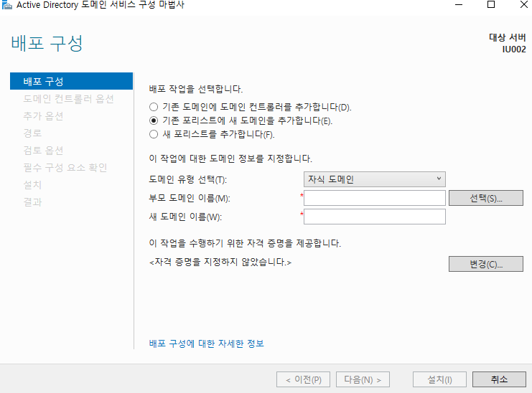Screen dimensions: 532x393
Task: Minimize the wizard window
Action: (x=459, y=5)
